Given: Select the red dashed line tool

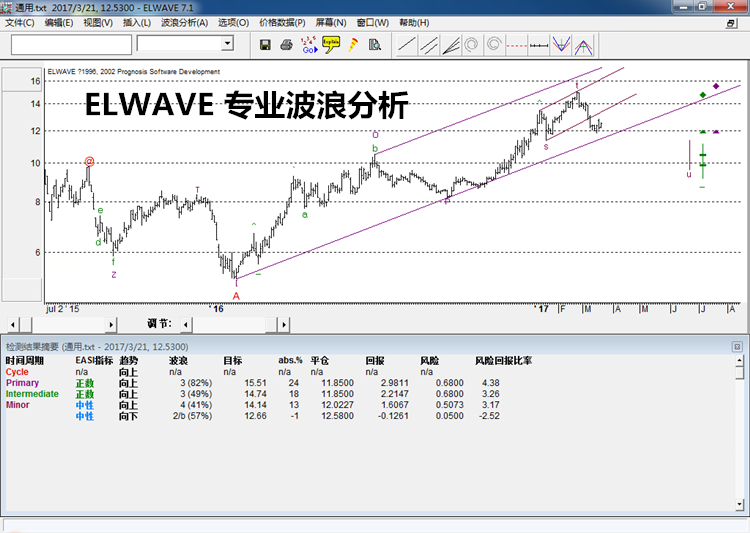Looking at the screenshot, I should [517, 44].
